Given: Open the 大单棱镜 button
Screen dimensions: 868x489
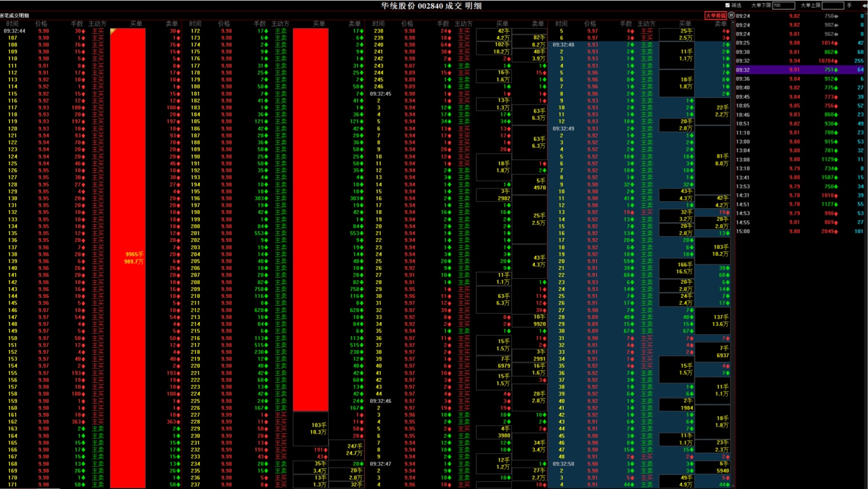Looking at the screenshot, I should click(715, 15).
